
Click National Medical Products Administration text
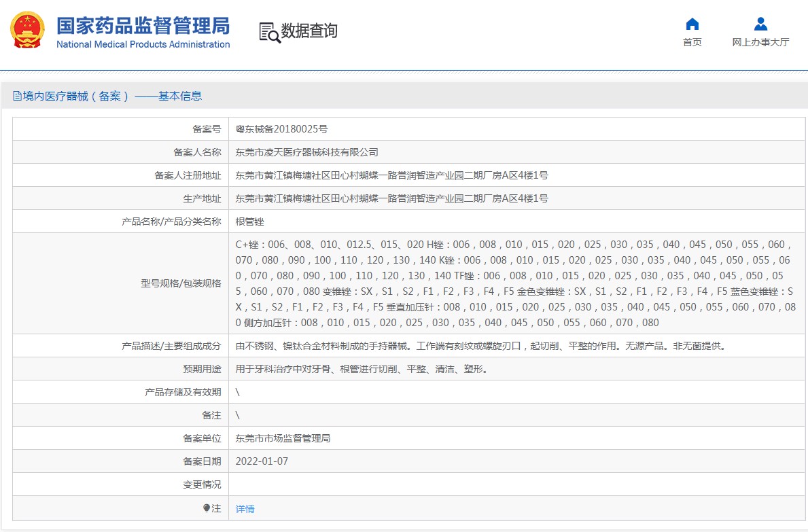[143, 44]
